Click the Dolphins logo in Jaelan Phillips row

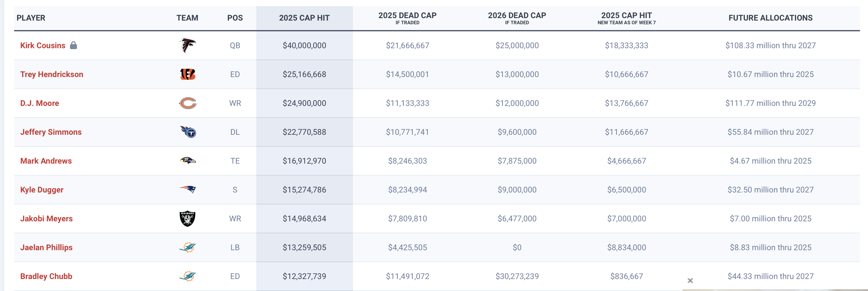tap(187, 247)
